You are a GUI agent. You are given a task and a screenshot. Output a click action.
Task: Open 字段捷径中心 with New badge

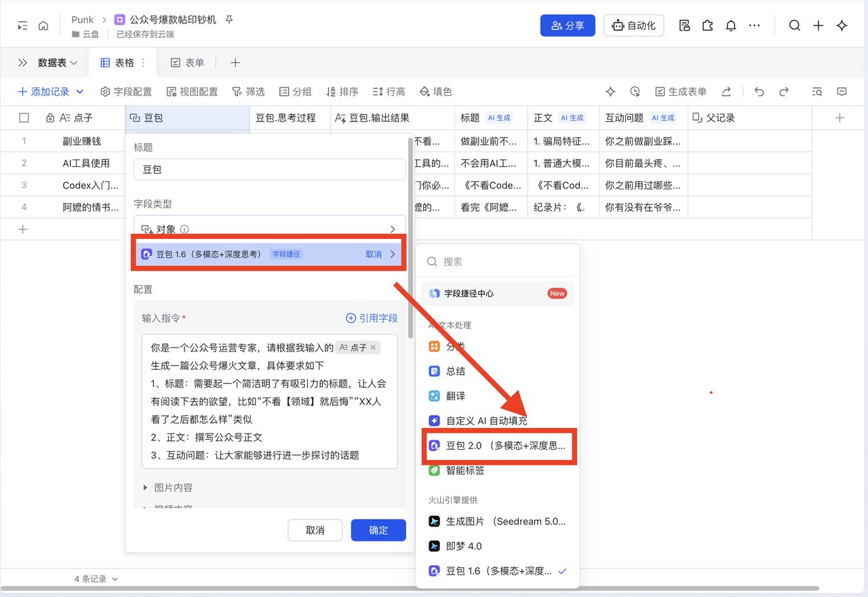(498, 294)
